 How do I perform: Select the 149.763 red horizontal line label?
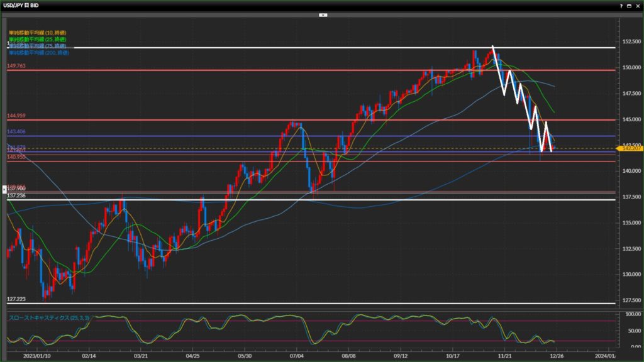pos(16,65)
